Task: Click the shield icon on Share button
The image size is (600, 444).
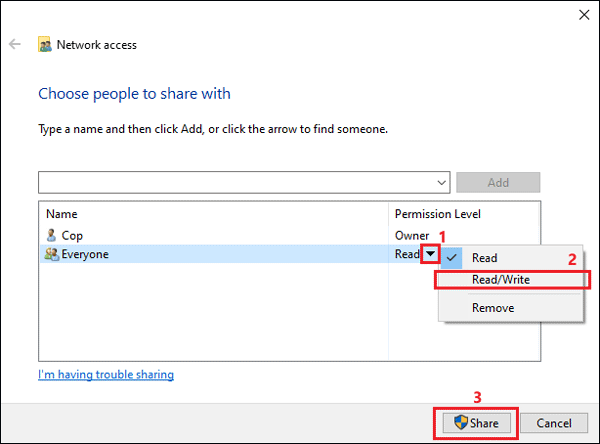Action: [x=461, y=423]
